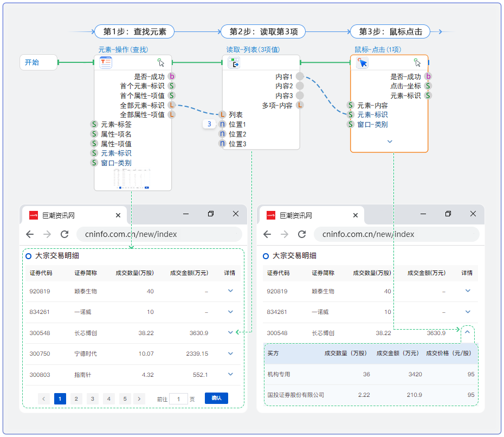Click the 元素-操作 node's find-element icon
This screenshot has width=504, height=437.
pyautogui.click(x=105, y=62)
